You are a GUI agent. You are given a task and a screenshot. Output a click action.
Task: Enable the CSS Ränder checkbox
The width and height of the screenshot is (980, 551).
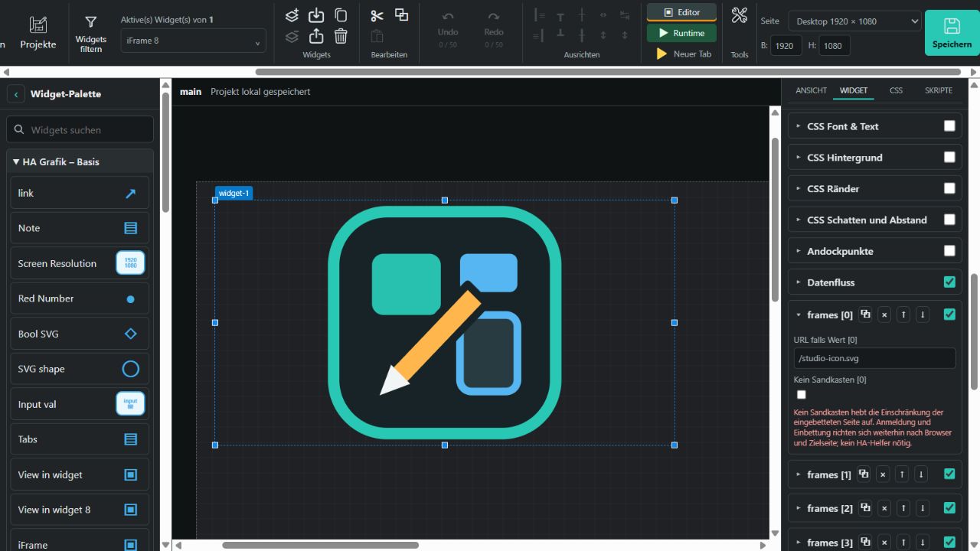[949, 188]
